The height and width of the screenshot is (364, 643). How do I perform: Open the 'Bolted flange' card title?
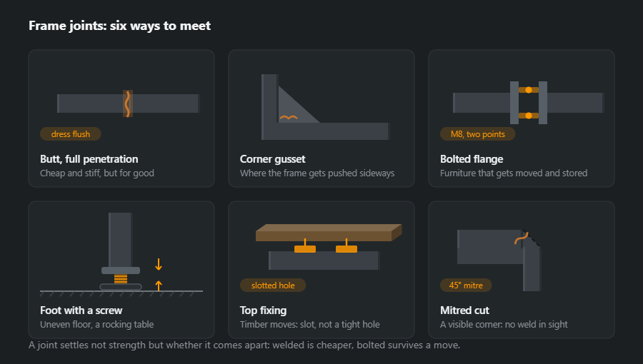(472, 159)
